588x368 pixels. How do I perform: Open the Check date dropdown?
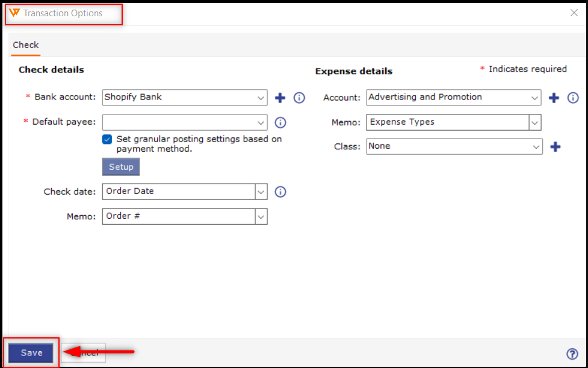(x=261, y=192)
